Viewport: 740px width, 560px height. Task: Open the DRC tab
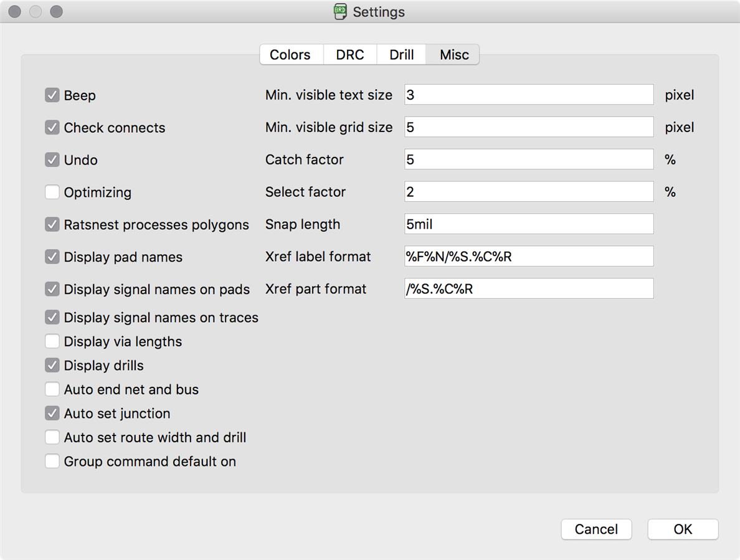click(x=349, y=55)
